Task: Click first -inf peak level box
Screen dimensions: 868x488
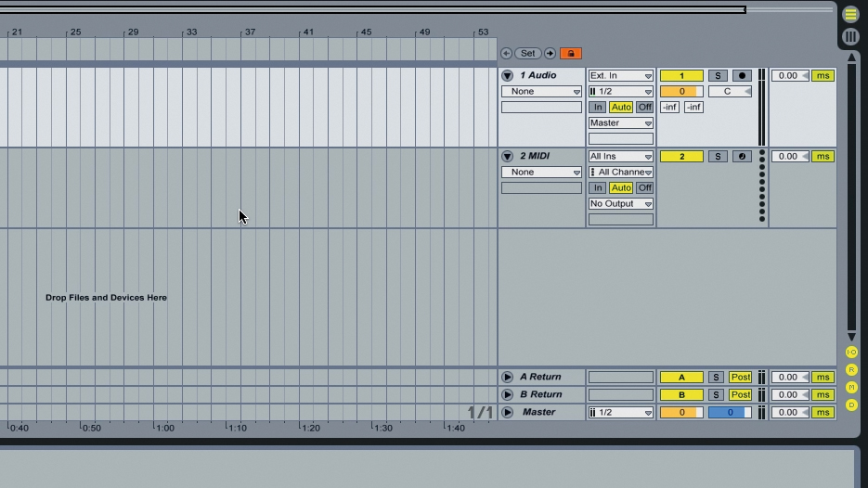Action: tap(670, 108)
